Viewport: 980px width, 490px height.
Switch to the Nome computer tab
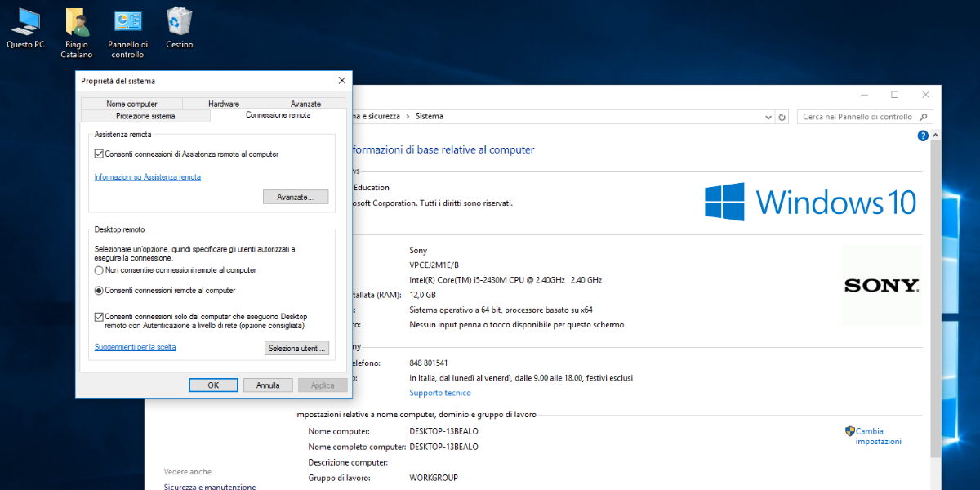[x=131, y=104]
